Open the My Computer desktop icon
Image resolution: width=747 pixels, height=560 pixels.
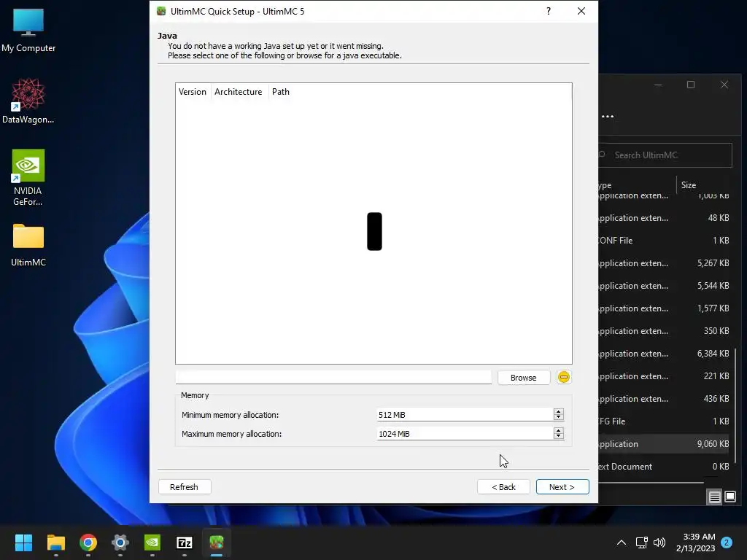[x=28, y=31]
